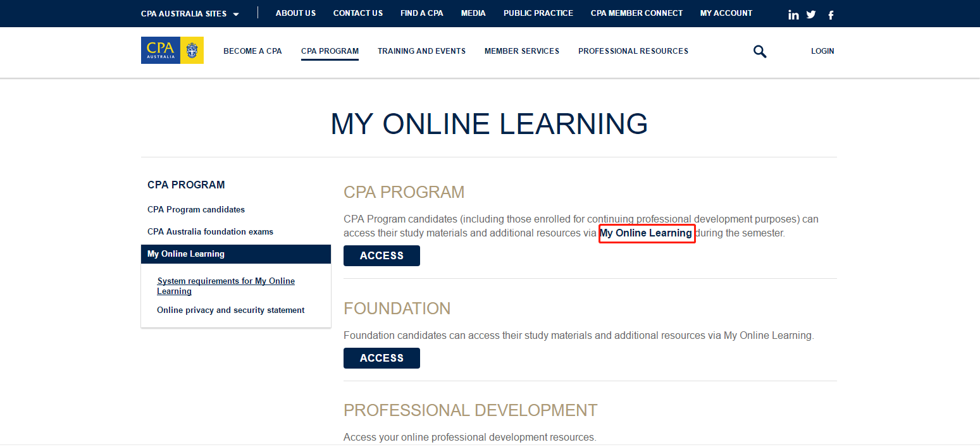
Task: Click the bold My Online Learning link
Action: pyautogui.click(x=646, y=233)
